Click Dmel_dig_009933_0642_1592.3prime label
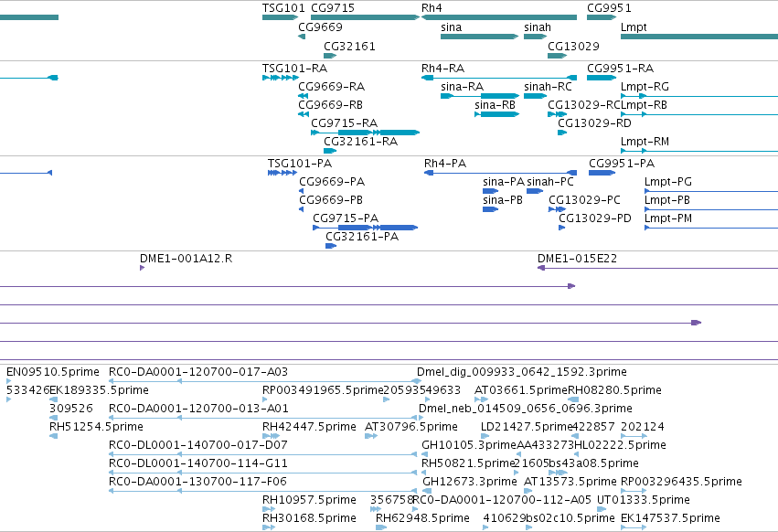The height and width of the screenshot is (532, 778). pyautogui.click(x=521, y=372)
